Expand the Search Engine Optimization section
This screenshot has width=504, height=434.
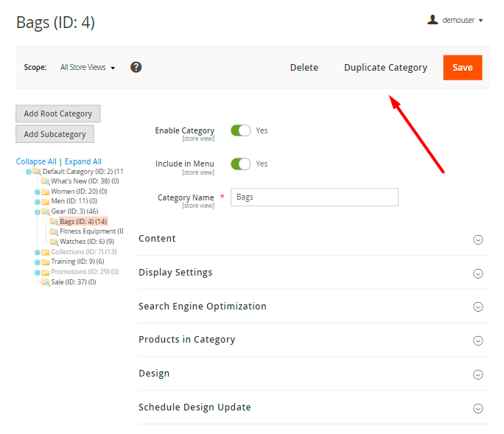point(203,307)
